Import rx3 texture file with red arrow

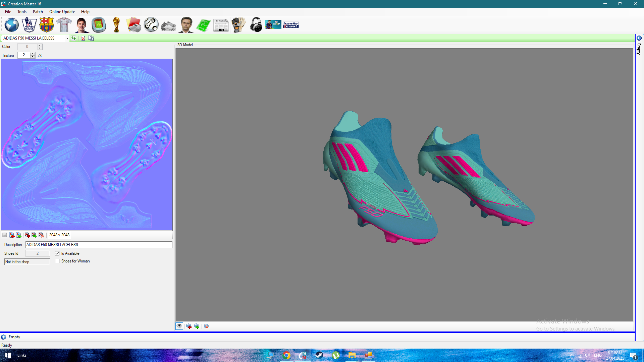[27, 235]
